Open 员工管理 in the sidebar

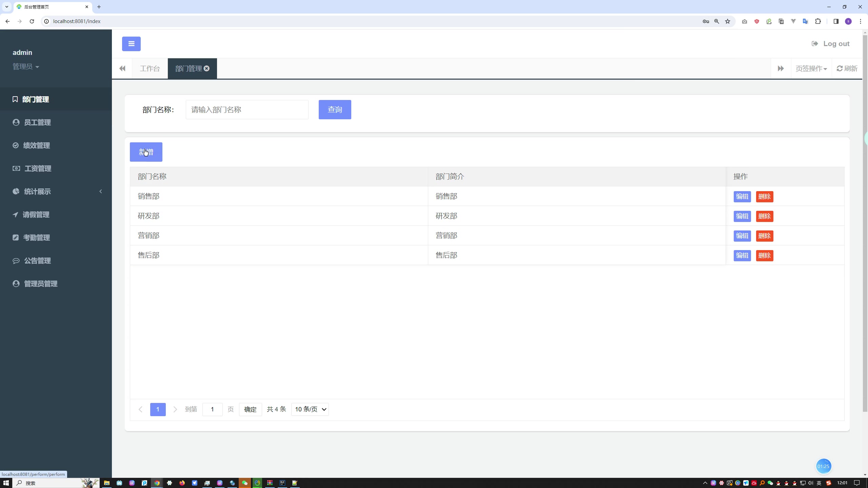(56, 122)
